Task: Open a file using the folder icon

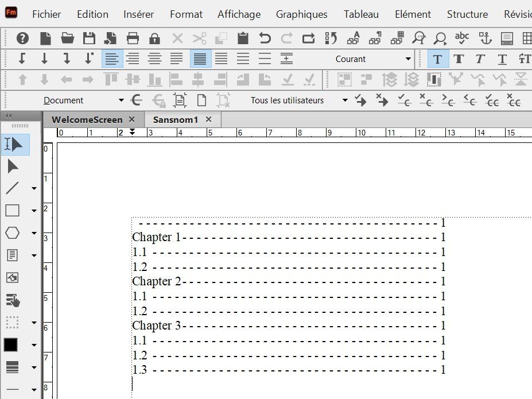Action: tap(68, 38)
